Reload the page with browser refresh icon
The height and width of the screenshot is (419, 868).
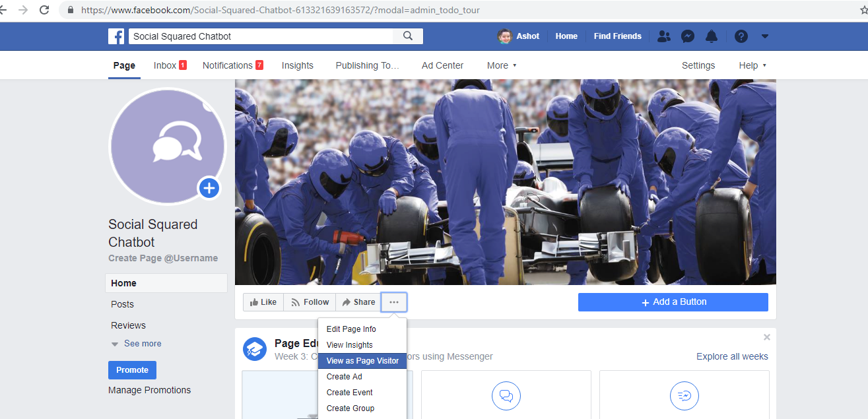[44, 10]
